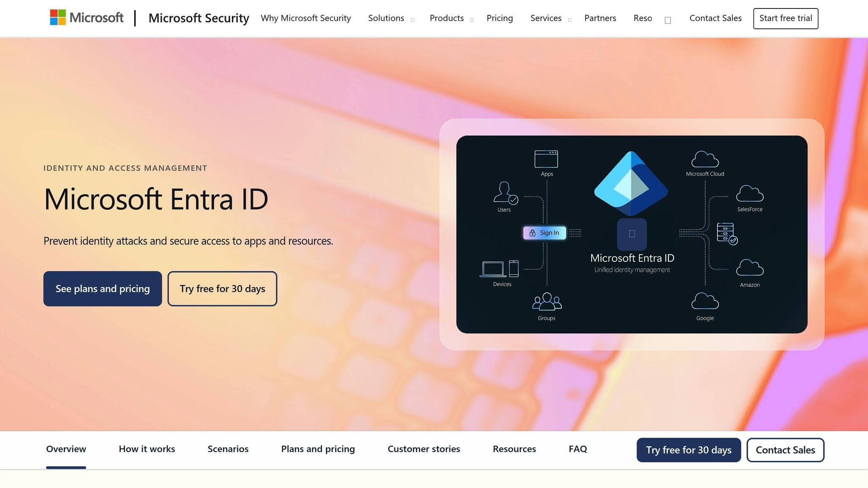Click the Google cloud icon

[705, 301]
